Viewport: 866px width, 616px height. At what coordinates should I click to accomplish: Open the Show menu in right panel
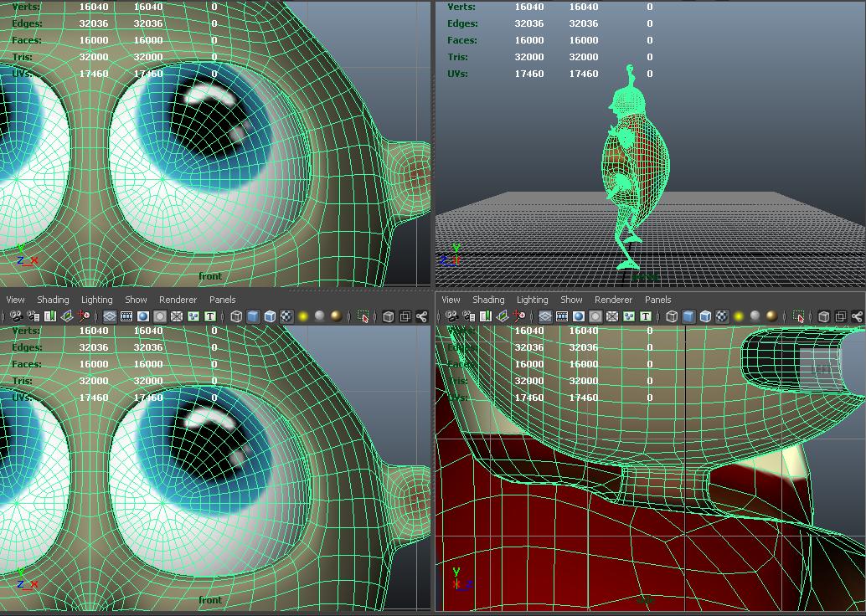tap(572, 300)
